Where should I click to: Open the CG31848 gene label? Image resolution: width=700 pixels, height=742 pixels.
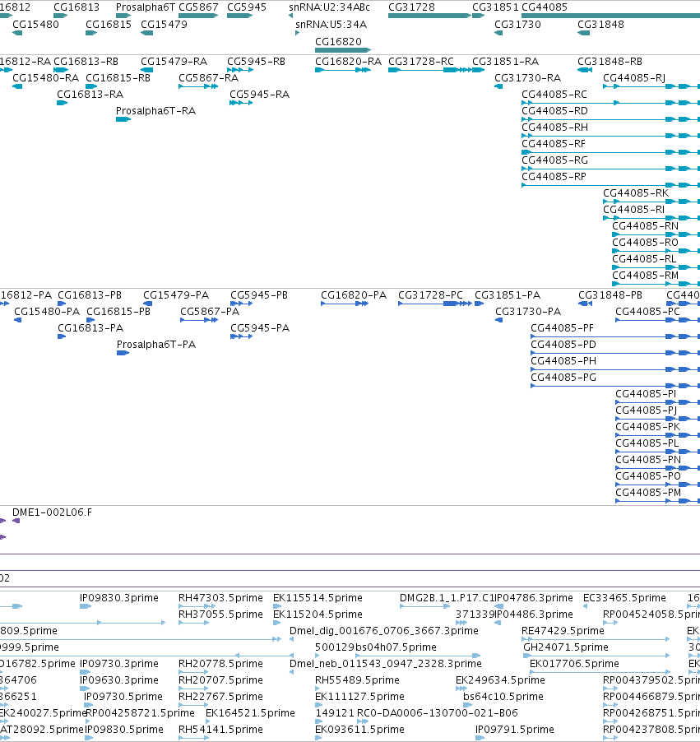pos(600,24)
